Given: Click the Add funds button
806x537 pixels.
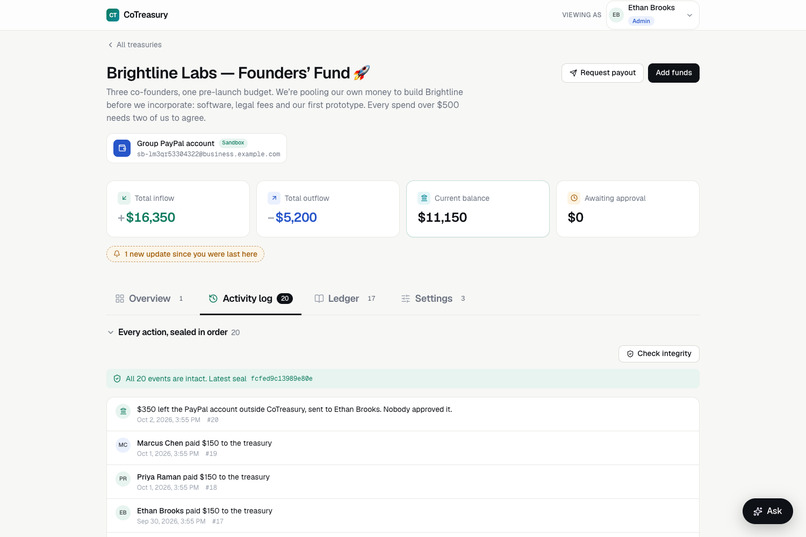Looking at the screenshot, I should click(x=673, y=73).
